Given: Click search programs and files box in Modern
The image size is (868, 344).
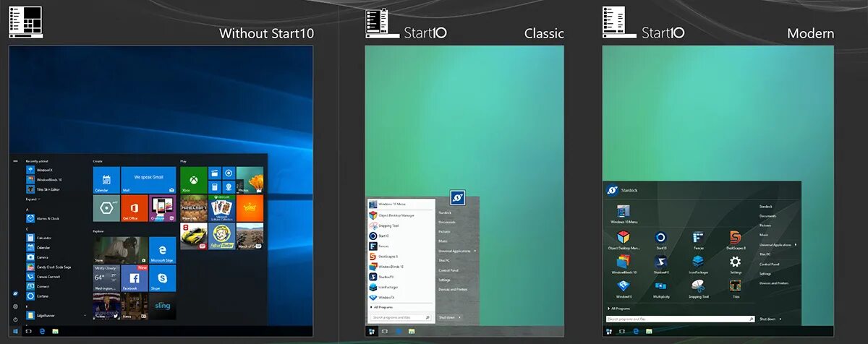Looking at the screenshot, I should coord(680,319).
